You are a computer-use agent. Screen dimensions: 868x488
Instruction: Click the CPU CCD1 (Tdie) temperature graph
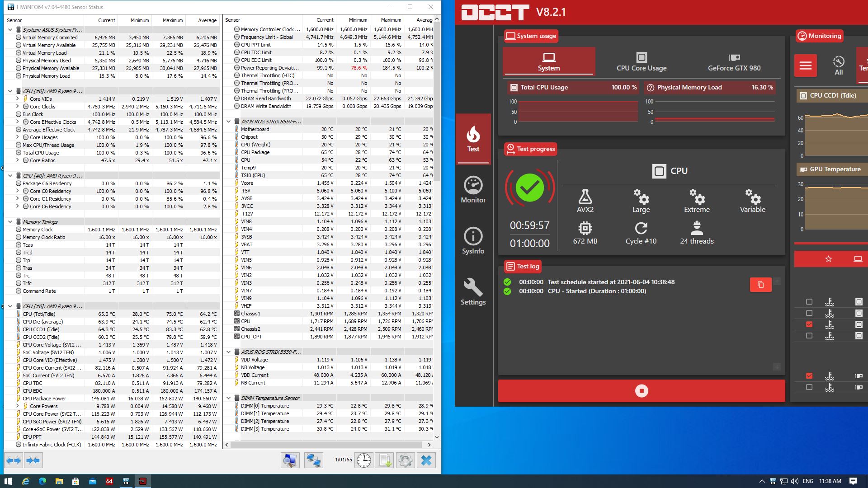pos(836,135)
